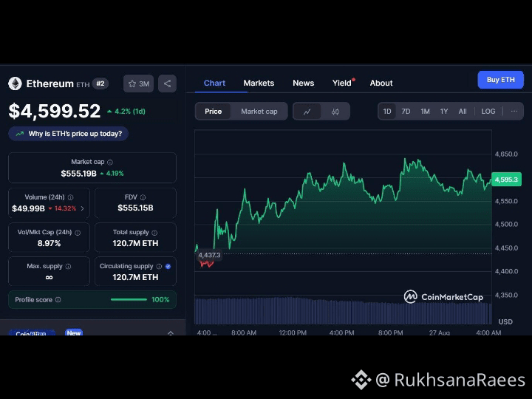Show Max. supply info icon
Viewport: 532px width, 399px height.
click(x=68, y=267)
